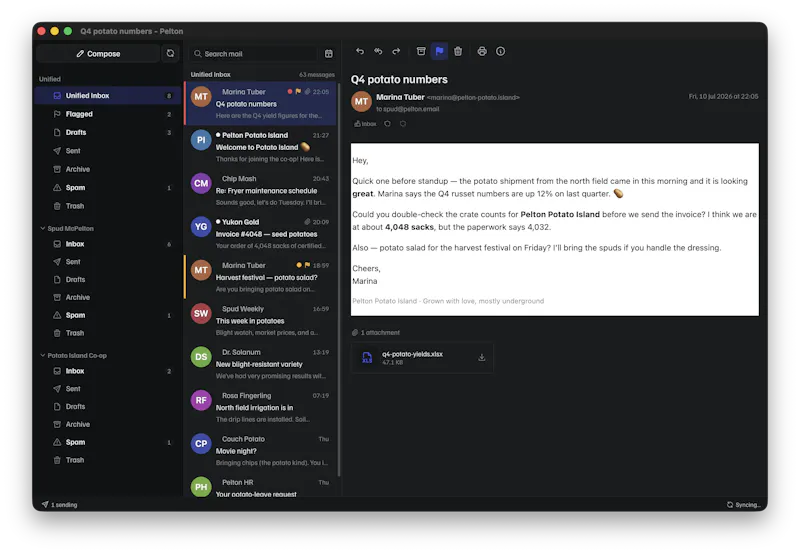This screenshot has width=800, height=554.
Task: Click Marina Tuber avatar in message header
Action: pos(361,102)
